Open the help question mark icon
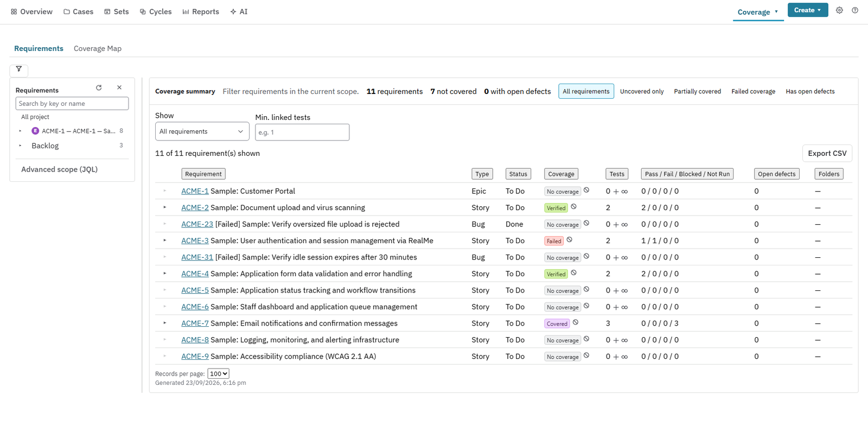 coord(855,10)
